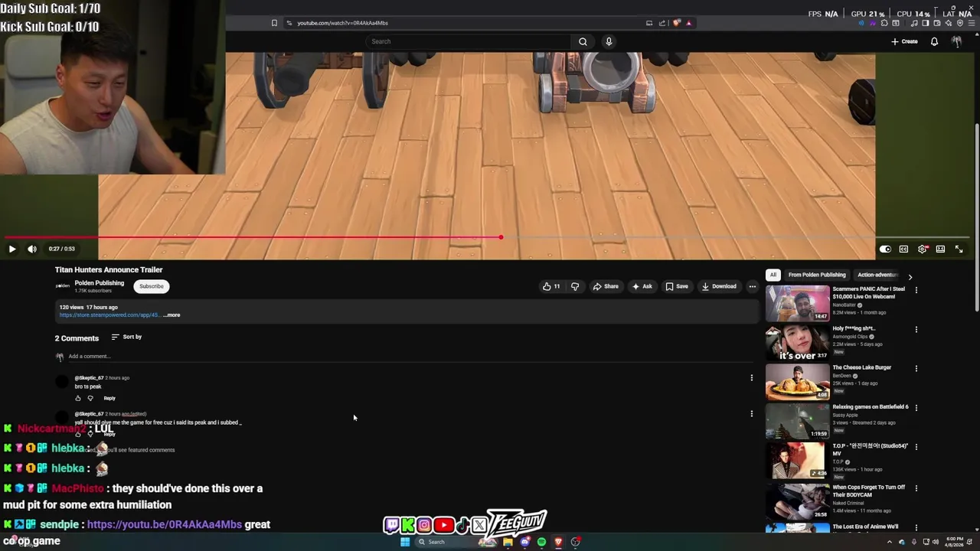Viewport: 980px width, 551px height.
Task: Click the Ask button under the video
Action: (x=642, y=286)
